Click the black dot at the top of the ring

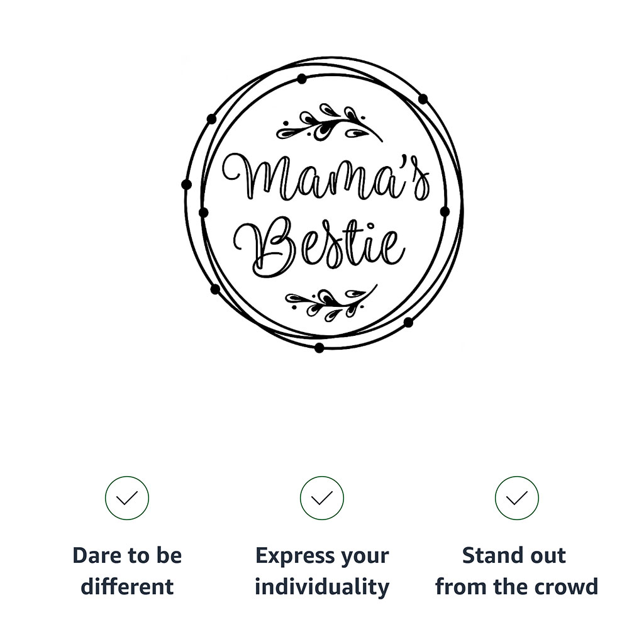pyautogui.click(x=302, y=79)
